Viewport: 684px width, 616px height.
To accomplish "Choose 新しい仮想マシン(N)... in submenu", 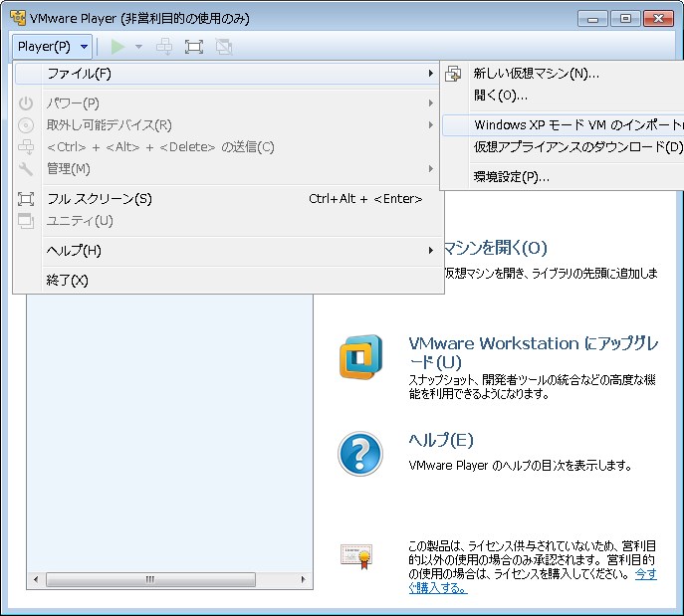I will pos(564,74).
